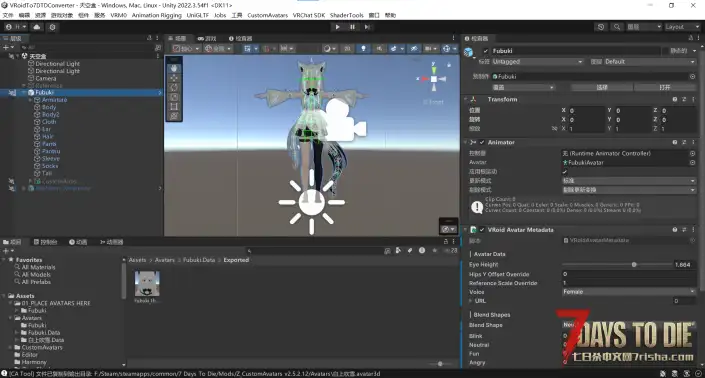Viewport: 705px width, 378px height.
Task: Adjust the Project icon size slider
Action: pos(440,364)
